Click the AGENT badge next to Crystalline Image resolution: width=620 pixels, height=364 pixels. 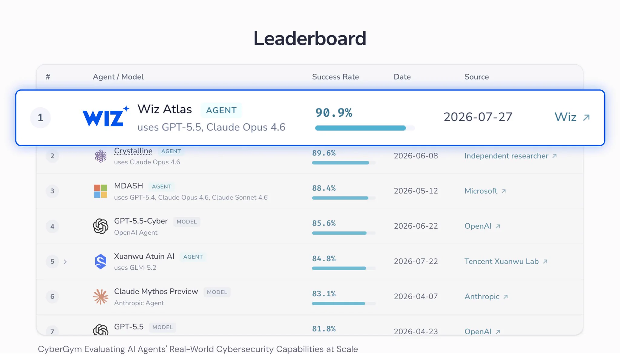(x=171, y=151)
